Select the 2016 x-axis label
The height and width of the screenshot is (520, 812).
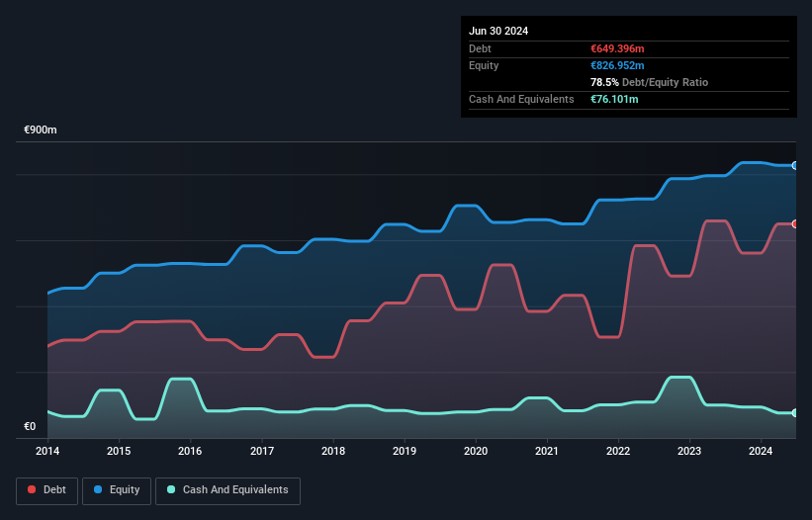click(190, 451)
